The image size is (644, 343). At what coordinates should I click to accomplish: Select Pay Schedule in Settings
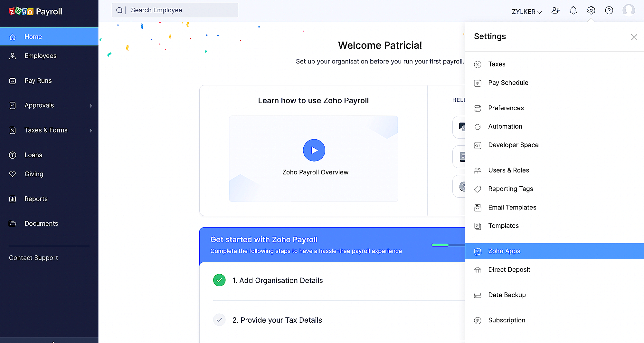coord(508,83)
